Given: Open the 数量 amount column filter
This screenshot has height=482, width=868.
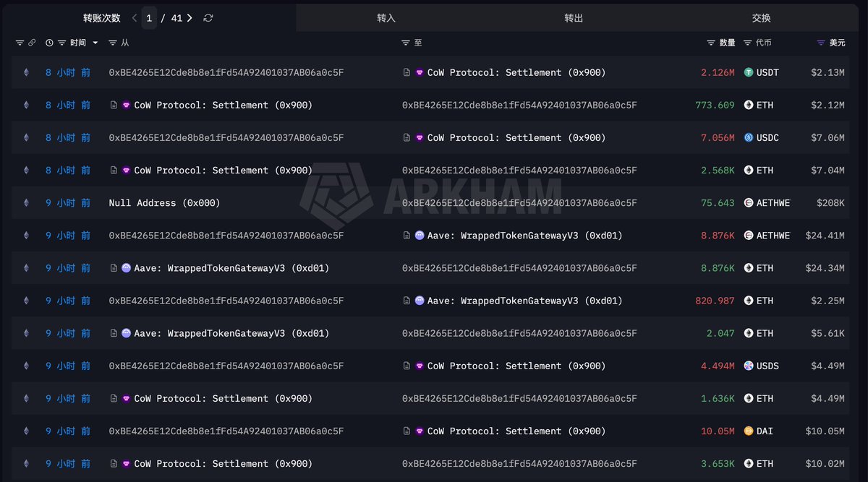Looking at the screenshot, I should click(711, 43).
